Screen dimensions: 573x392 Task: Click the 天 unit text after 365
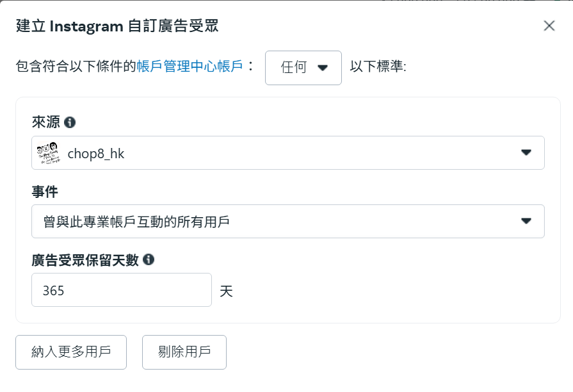(x=226, y=291)
